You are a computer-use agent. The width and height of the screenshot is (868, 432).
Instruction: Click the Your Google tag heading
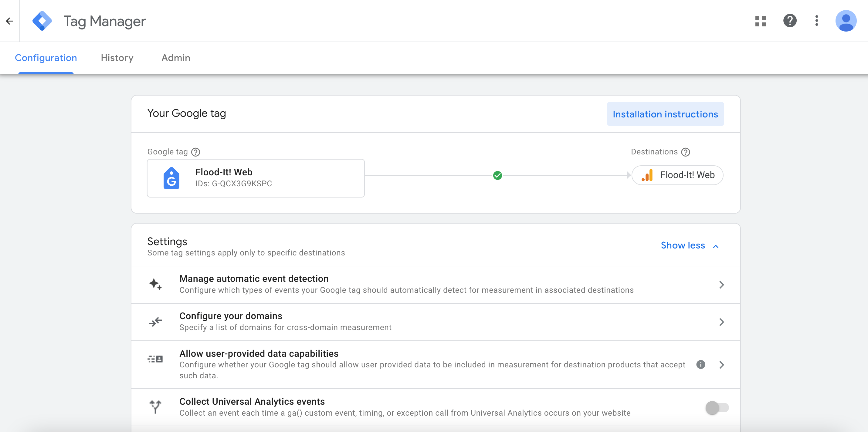point(186,113)
